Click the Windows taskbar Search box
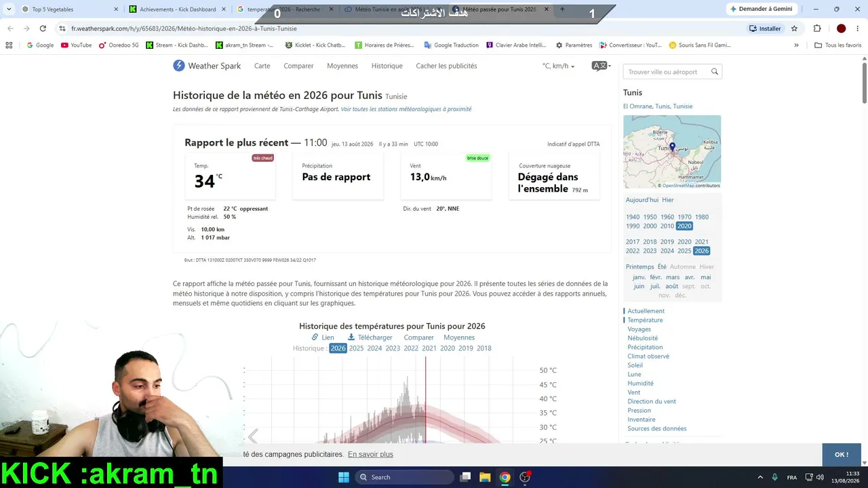Viewport: 868px width, 488px height. coord(404,477)
